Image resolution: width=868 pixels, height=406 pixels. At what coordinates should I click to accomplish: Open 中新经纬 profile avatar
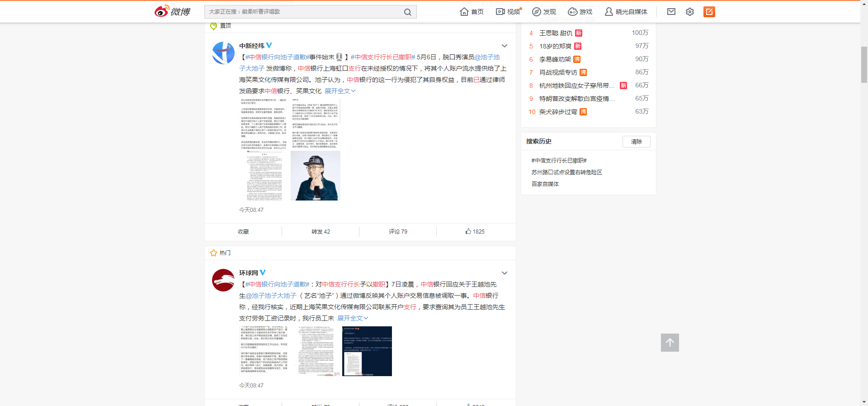(223, 53)
